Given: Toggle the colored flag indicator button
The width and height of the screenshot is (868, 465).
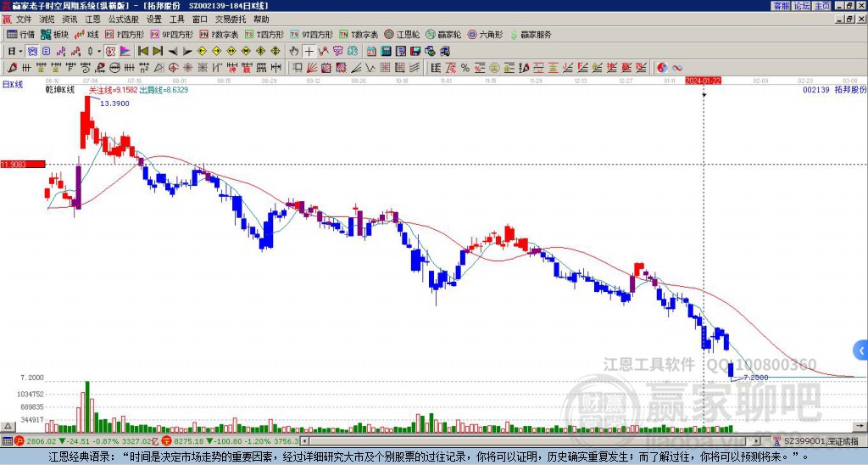Looking at the screenshot, I should [125, 52].
